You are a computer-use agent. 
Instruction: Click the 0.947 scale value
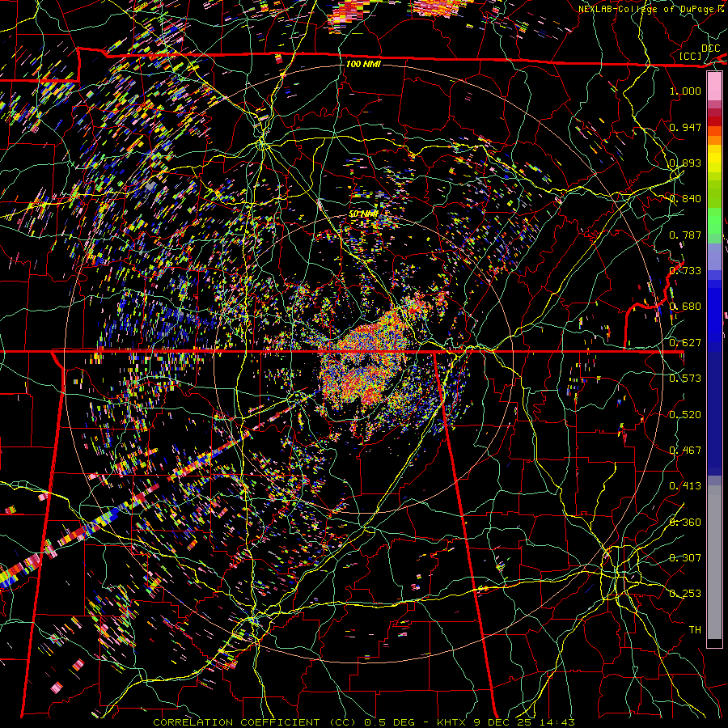pyautogui.click(x=685, y=127)
